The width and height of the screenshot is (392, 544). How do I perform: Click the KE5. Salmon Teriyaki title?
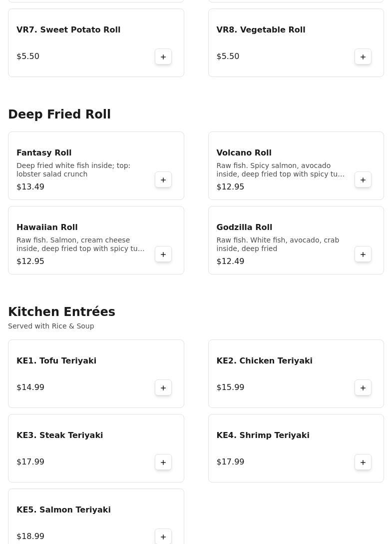(x=63, y=510)
